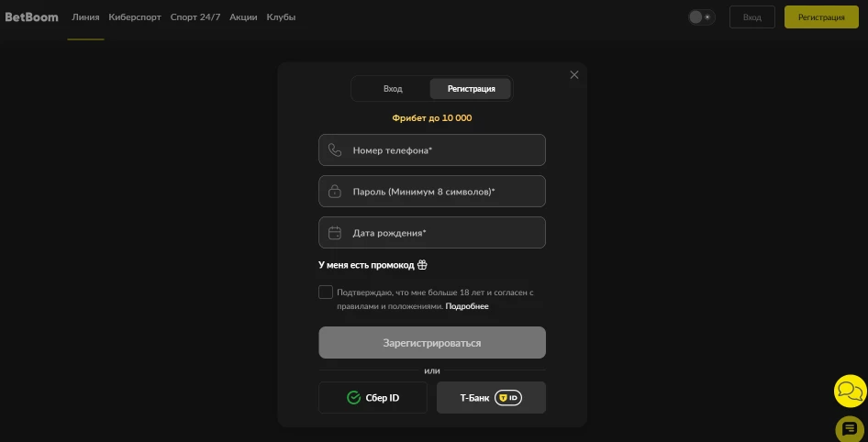Go to the Акции menu item
Viewport: 868px width, 442px height.
243,17
